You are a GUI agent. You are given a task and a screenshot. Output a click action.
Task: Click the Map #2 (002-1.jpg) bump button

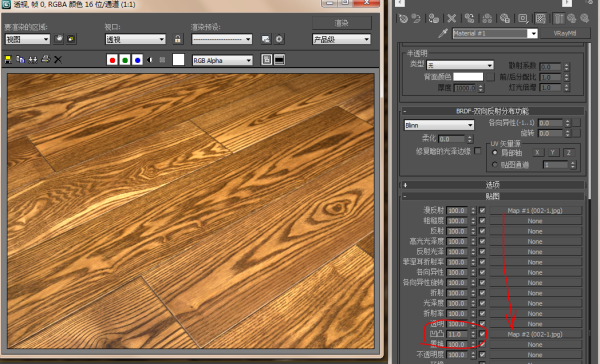pyautogui.click(x=535, y=334)
